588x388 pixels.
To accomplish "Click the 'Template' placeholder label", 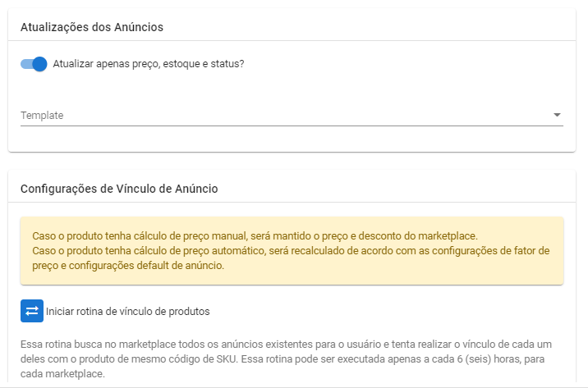I will tap(42, 116).
